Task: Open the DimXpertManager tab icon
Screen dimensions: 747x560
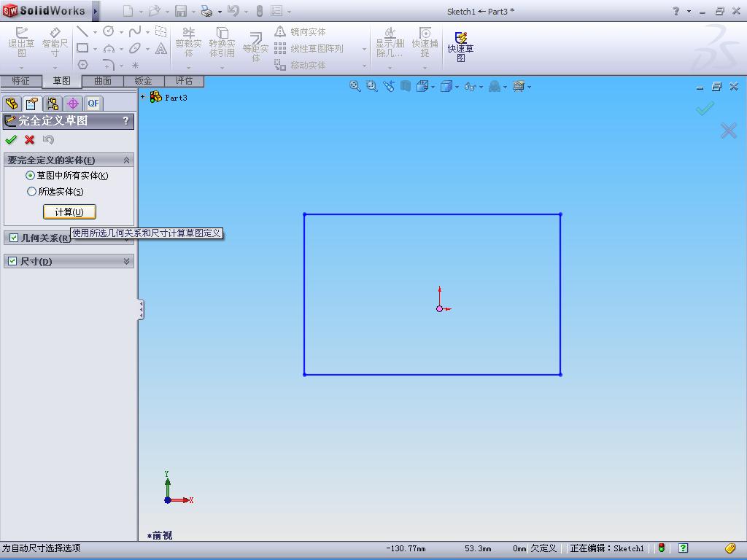Action: (73, 104)
